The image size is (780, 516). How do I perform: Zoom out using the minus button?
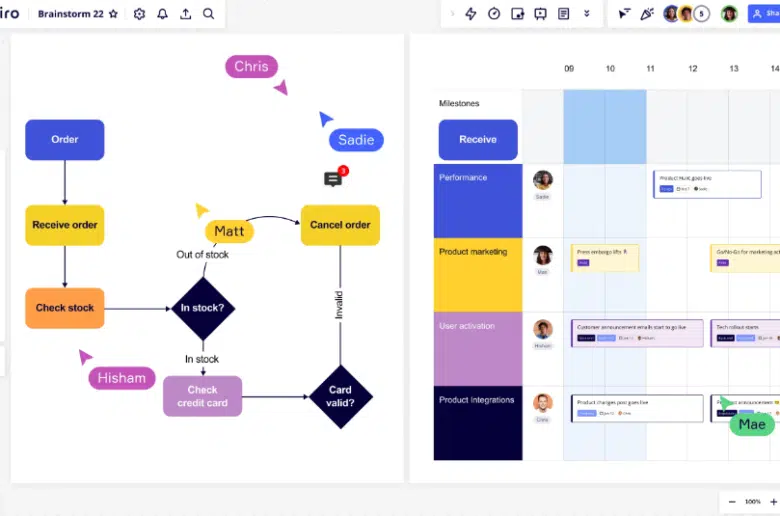point(732,501)
